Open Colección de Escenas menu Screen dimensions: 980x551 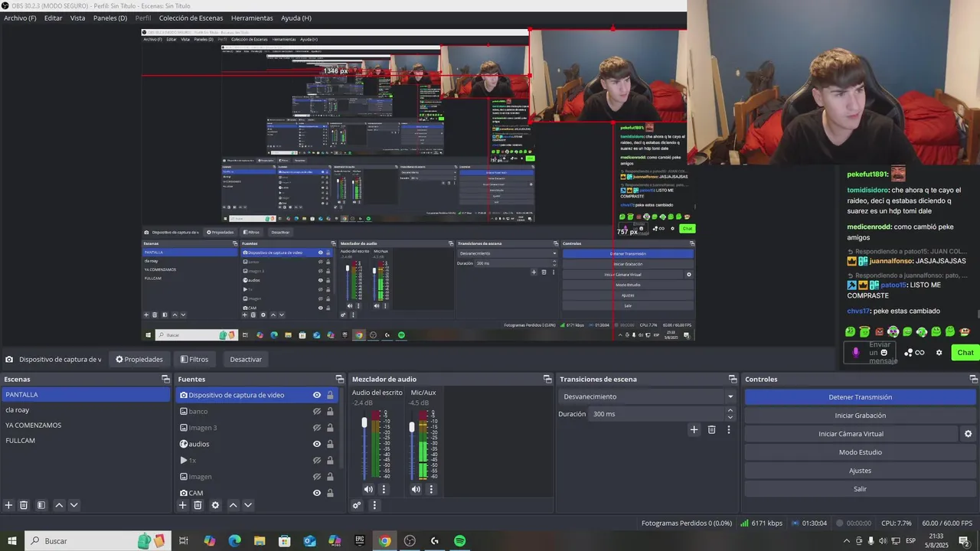click(x=192, y=18)
